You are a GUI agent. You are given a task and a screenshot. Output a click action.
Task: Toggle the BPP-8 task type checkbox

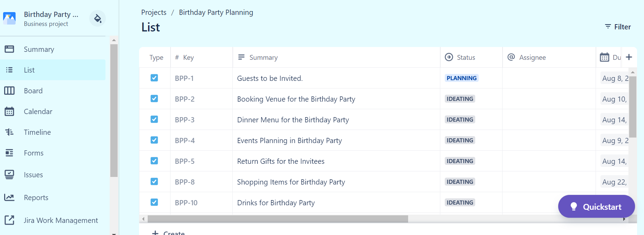[x=154, y=181]
